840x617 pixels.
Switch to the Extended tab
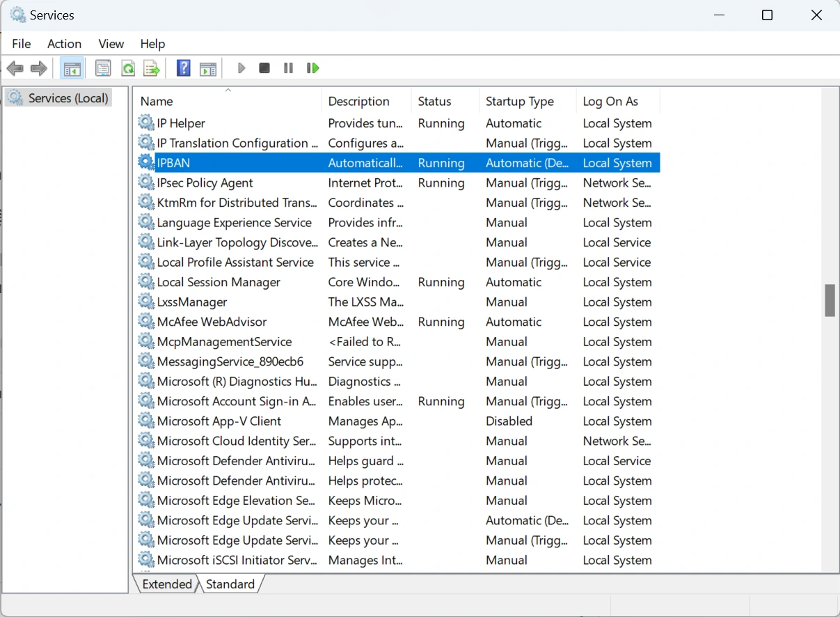[x=166, y=584]
